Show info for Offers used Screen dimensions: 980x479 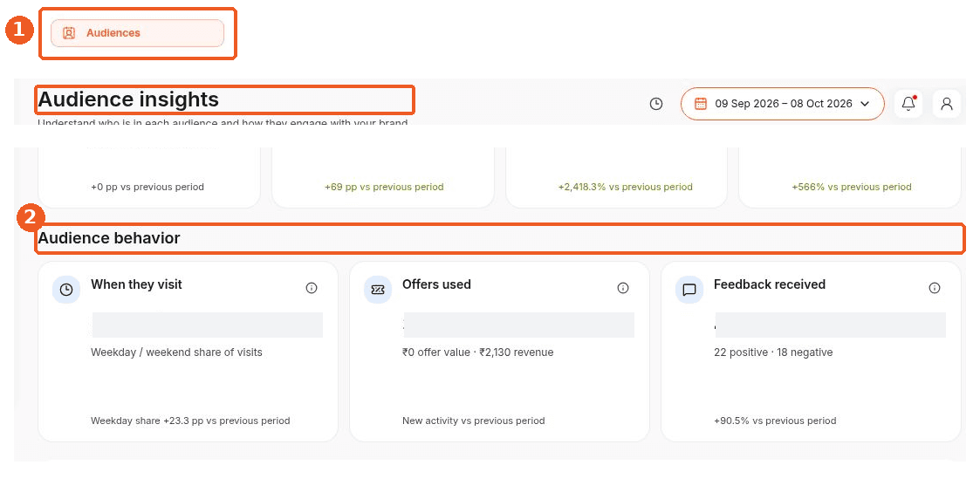622,288
